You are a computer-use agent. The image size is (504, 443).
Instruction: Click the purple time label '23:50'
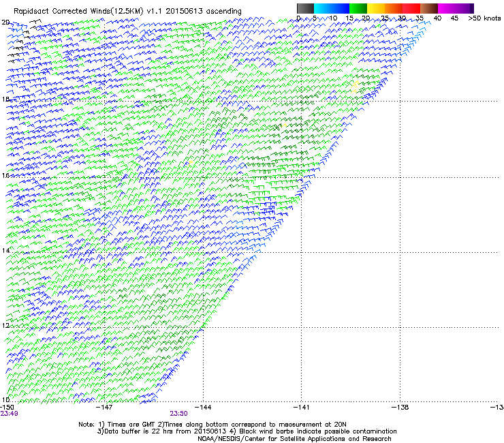point(178,414)
